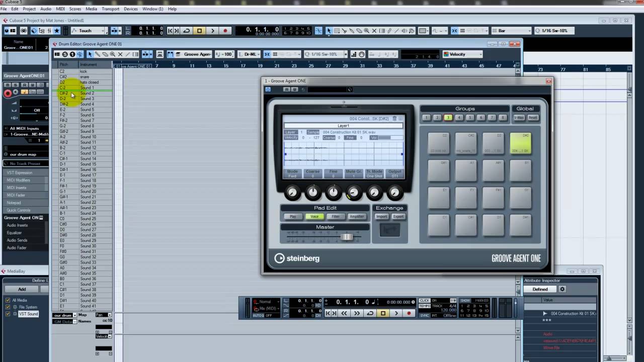Viewport: 644px width, 362px height.
Task: Open the Touch automation mode dropdown
Action: pos(88,31)
